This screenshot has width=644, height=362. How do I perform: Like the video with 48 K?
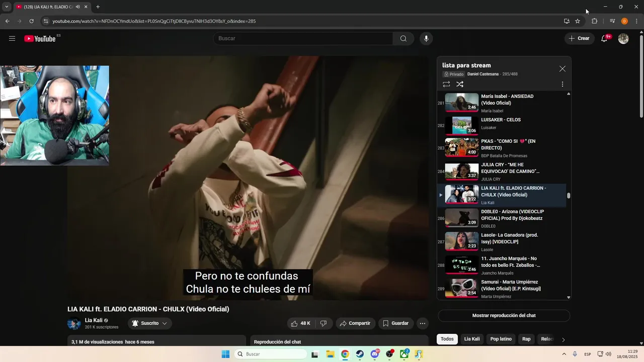coord(300,323)
